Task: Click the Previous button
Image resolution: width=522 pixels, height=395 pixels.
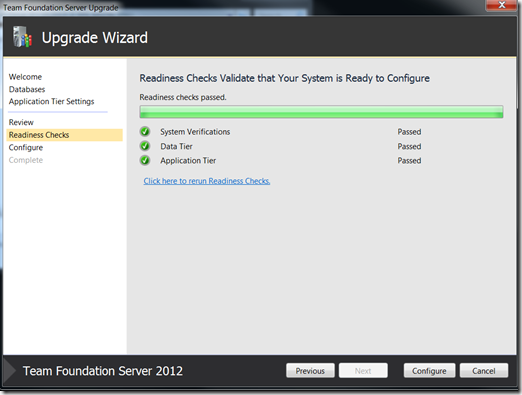Action: point(310,371)
